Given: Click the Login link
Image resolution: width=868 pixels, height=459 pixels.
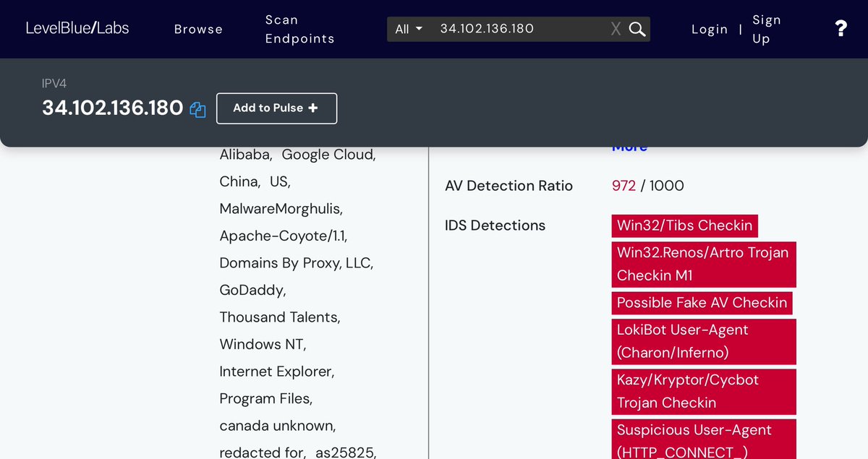Looking at the screenshot, I should pyautogui.click(x=709, y=29).
